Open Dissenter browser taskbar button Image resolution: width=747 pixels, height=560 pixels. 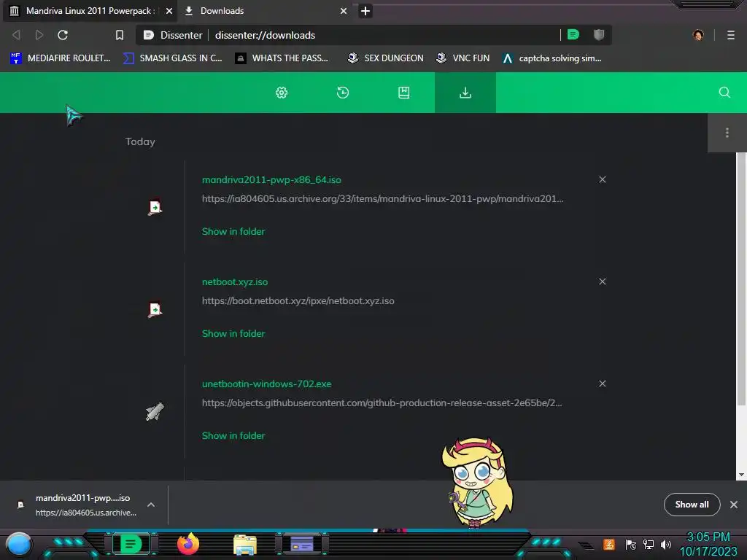click(x=131, y=544)
